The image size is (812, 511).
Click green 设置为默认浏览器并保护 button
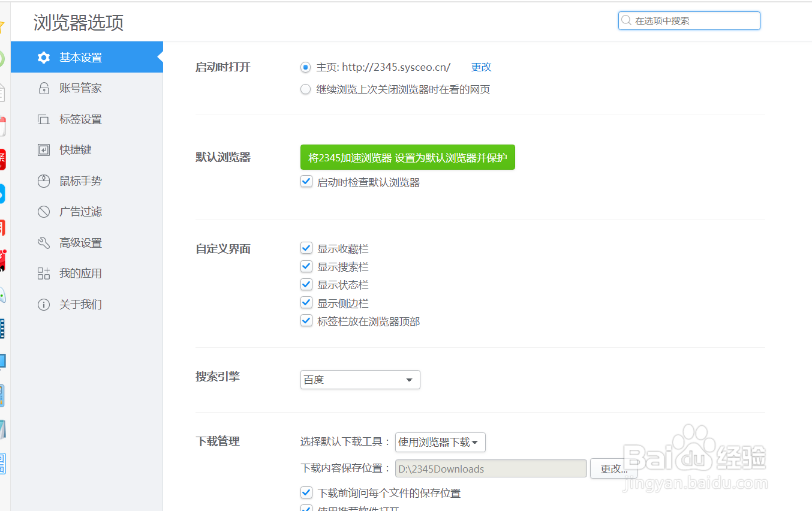pos(408,158)
